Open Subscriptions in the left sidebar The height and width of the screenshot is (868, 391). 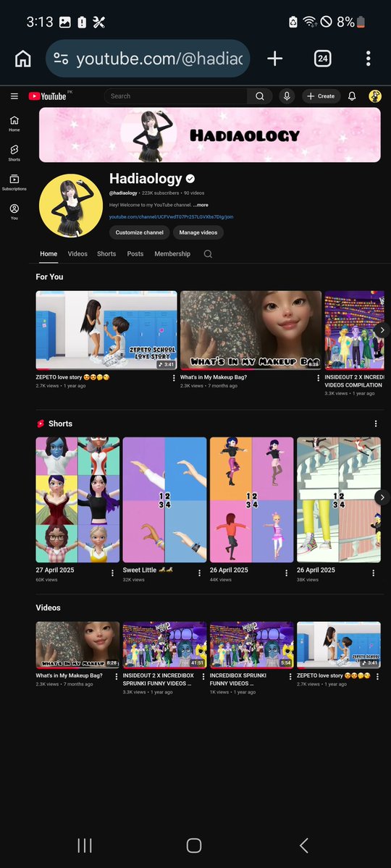click(x=14, y=182)
